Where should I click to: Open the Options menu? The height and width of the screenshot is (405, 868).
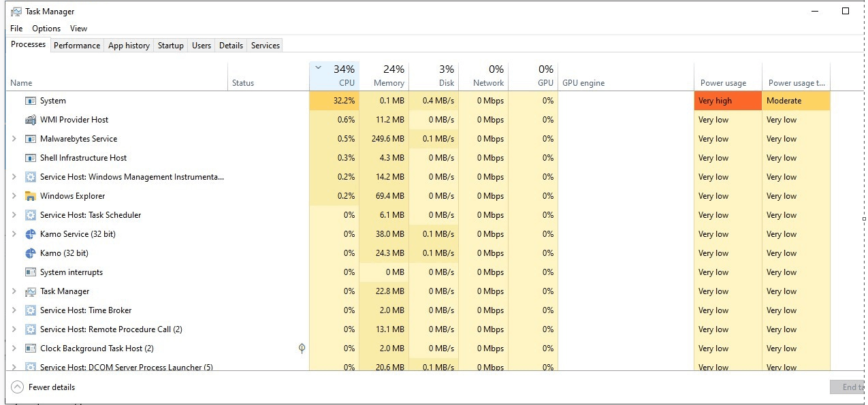(x=46, y=29)
